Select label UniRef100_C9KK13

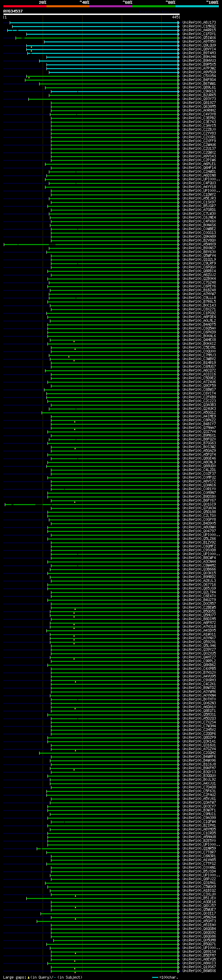tap(199, 91)
